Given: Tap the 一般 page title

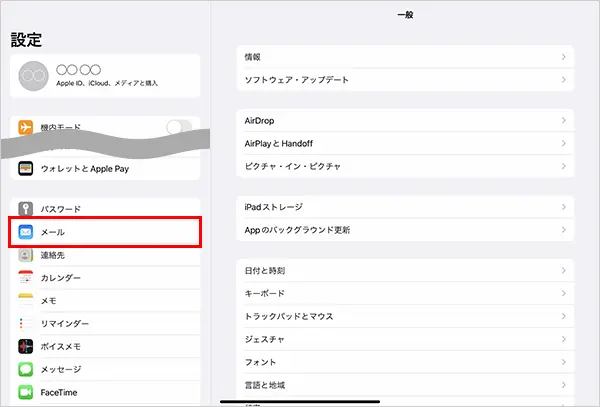Looking at the screenshot, I should (x=405, y=15).
